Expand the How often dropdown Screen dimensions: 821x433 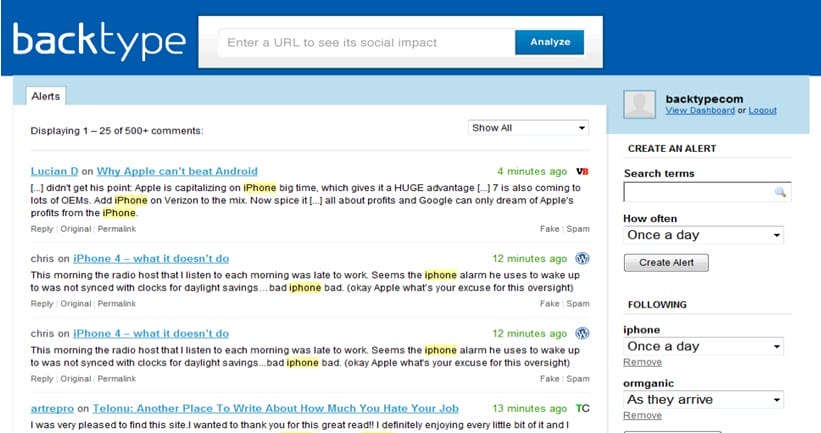(703, 235)
